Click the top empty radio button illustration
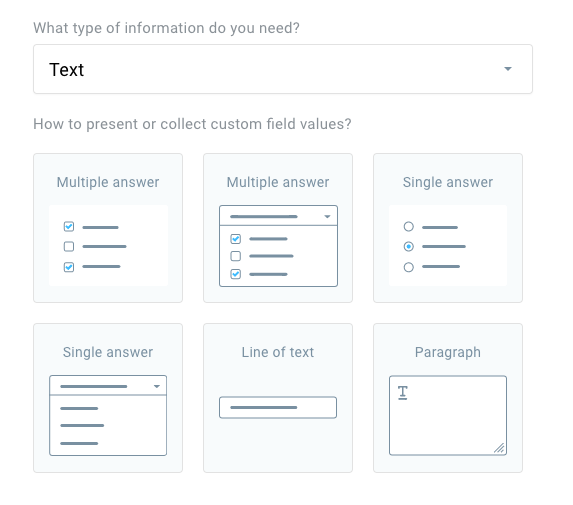573x505 pixels. click(409, 227)
